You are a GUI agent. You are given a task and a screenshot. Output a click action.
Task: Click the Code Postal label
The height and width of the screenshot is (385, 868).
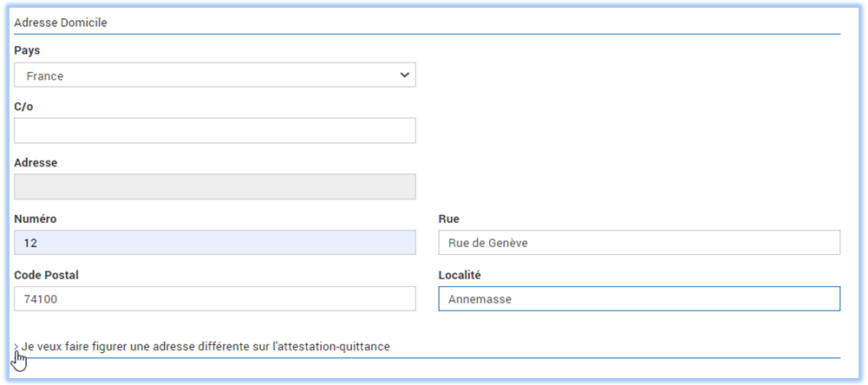click(x=47, y=275)
